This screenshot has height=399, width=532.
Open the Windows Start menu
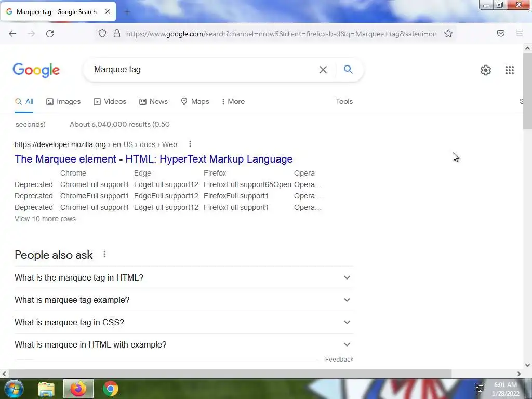[x=14, y=389]
